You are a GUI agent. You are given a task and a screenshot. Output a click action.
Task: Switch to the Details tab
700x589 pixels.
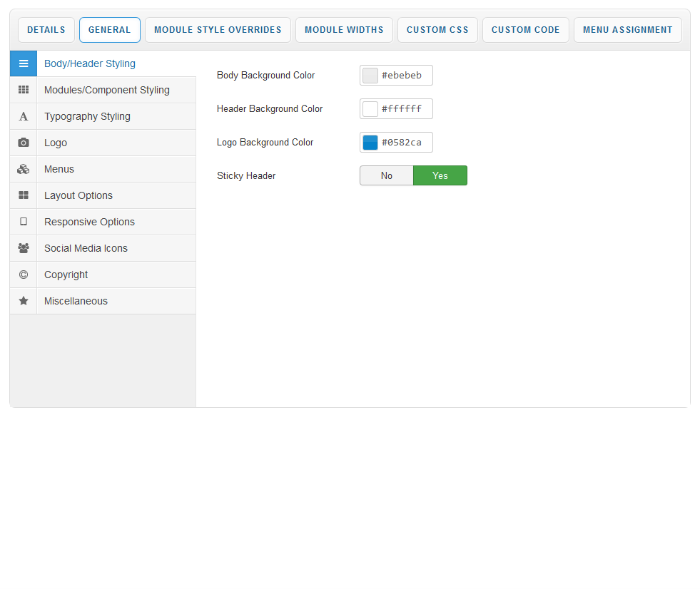[46, 30]
